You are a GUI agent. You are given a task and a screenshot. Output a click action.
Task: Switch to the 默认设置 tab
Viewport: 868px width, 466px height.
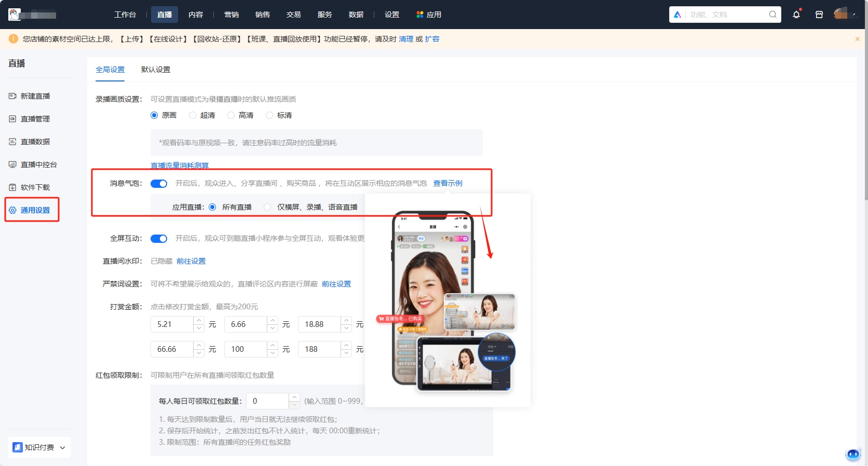[x=156, y=70]
